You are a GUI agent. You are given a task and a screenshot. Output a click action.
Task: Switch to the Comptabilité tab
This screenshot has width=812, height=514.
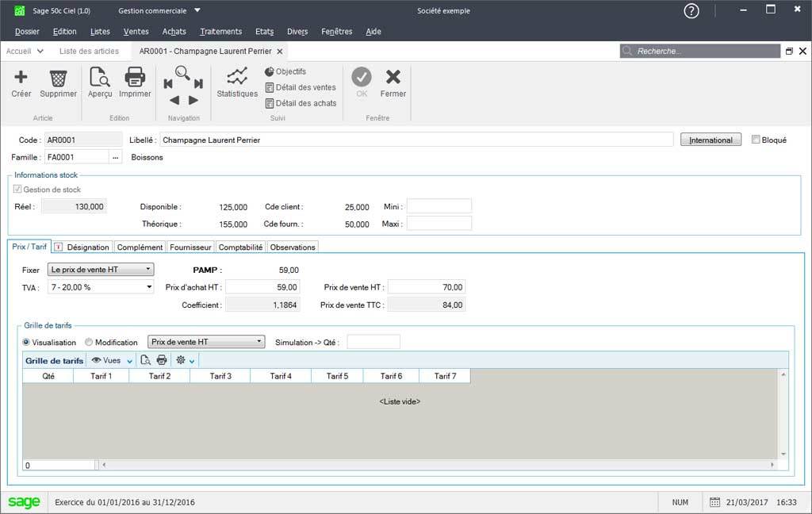click(x=240, y=247)
